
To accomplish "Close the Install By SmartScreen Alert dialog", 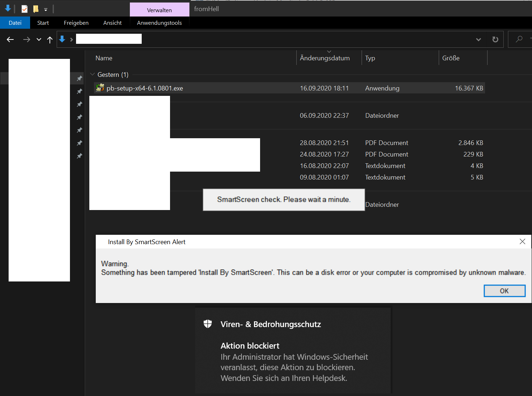I will [x=522, y=242].
